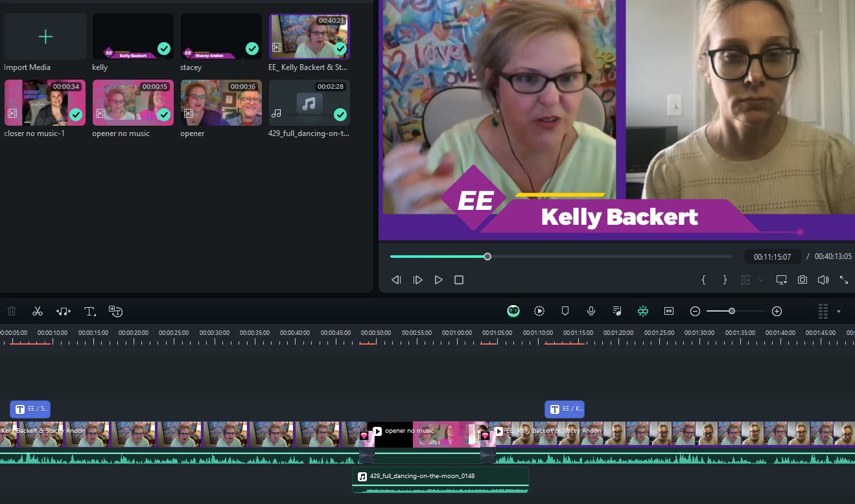Expand the text tool options arrow
Viewport: 855px width, 504px height.
coord(95,314)
